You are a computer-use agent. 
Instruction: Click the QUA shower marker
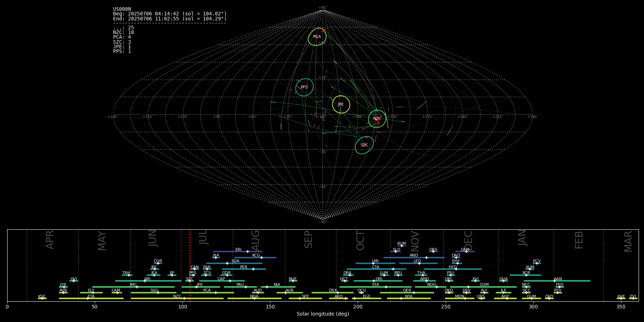[503, 281]
